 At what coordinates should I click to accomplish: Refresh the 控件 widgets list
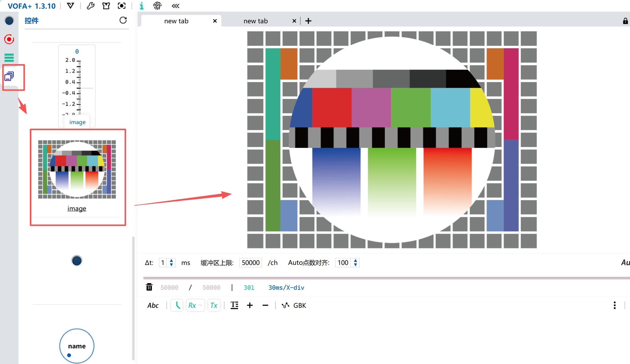point(123,20)
